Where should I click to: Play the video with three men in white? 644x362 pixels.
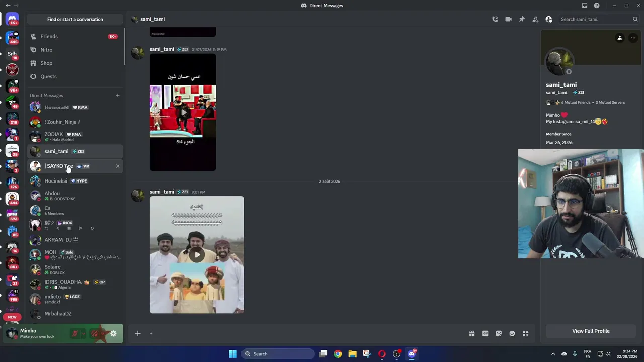pos(197,255)
